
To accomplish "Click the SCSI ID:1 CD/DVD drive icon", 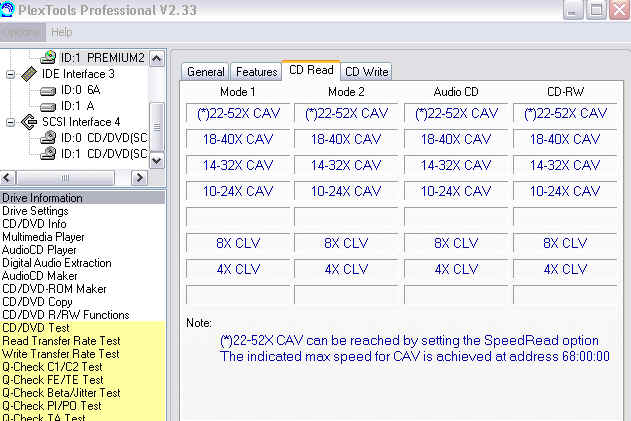I will tap(48, 153).
